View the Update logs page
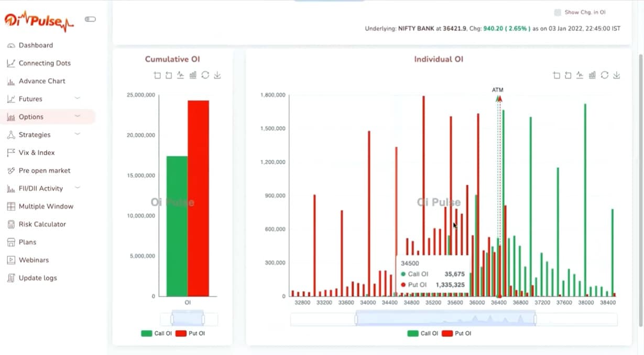The height and width of the screenshot is (355, 644). 39,277
